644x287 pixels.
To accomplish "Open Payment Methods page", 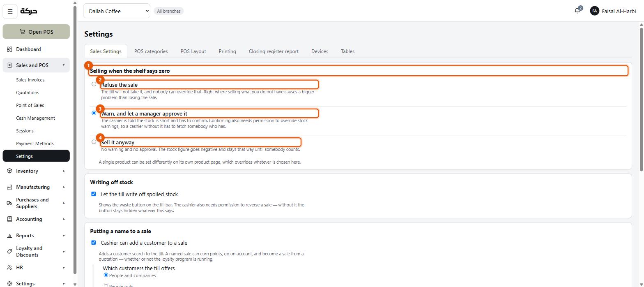I will pyautogui.click(x=36, y=143).
